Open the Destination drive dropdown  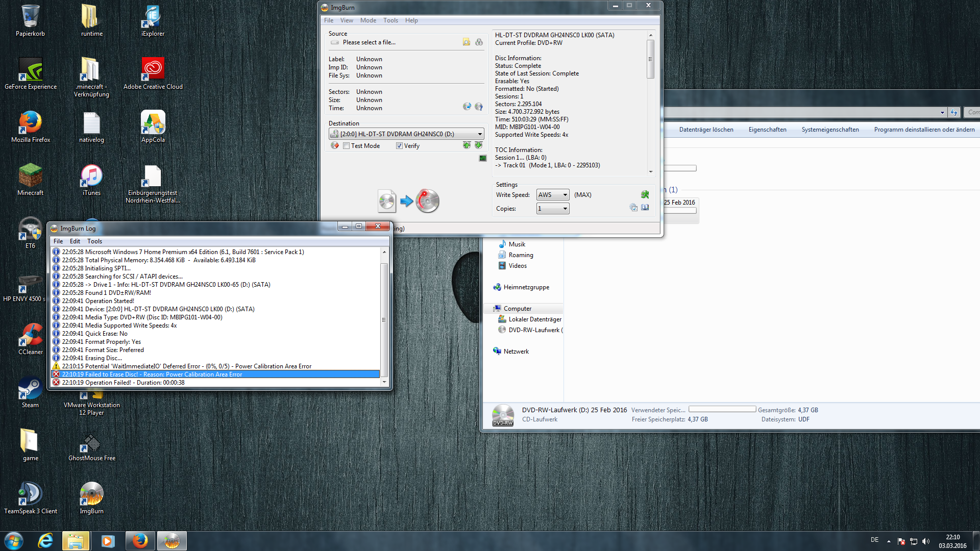(x=479, y=134)
